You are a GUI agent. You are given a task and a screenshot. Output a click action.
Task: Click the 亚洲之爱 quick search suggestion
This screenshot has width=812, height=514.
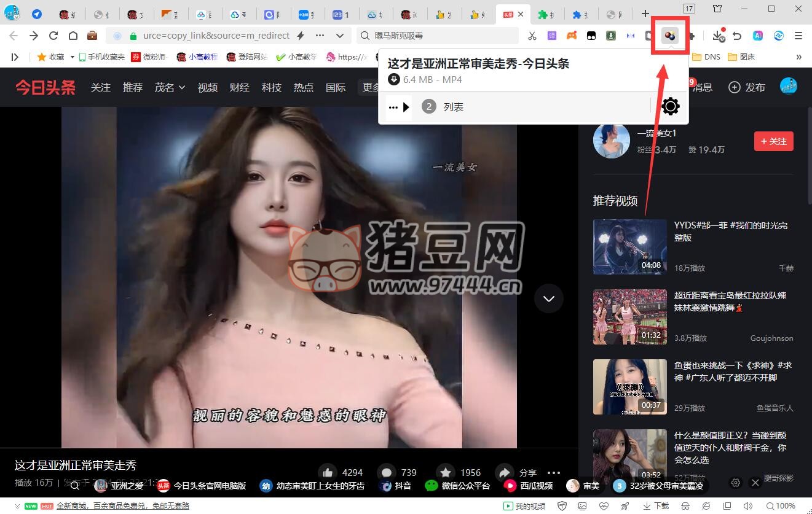(x=119, y=486)
